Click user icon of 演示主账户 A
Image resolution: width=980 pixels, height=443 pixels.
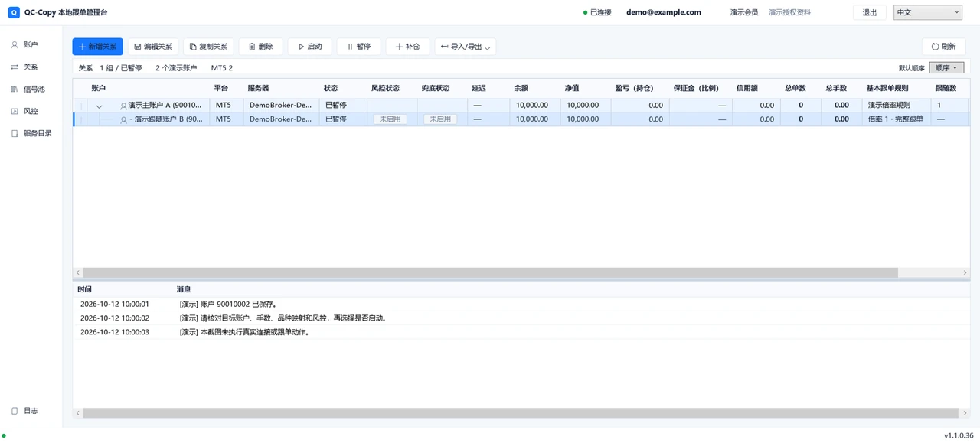(123, 106)
